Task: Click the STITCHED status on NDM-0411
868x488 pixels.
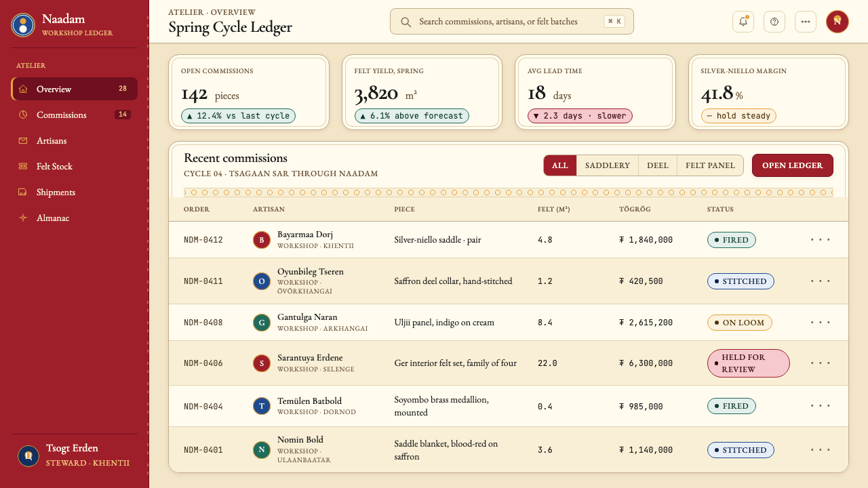Action: [x=741, y=281]
